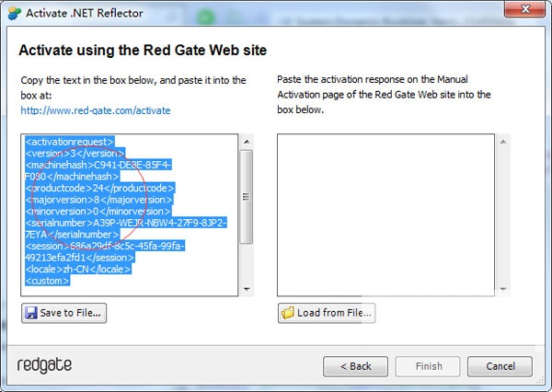The width and height of the screenshot is (552, 392).
Task: Click inside the empty activation response box
Action: [385, 214]
